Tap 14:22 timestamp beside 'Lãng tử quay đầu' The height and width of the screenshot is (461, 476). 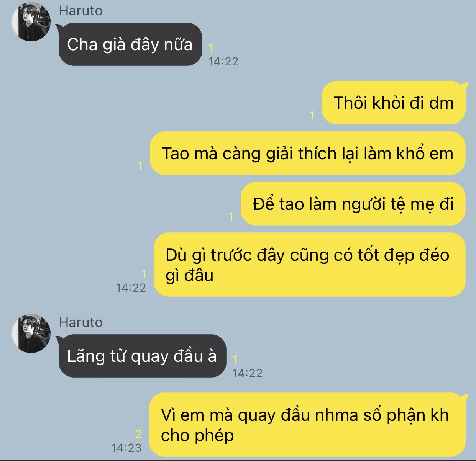click(x=247, y=373)
